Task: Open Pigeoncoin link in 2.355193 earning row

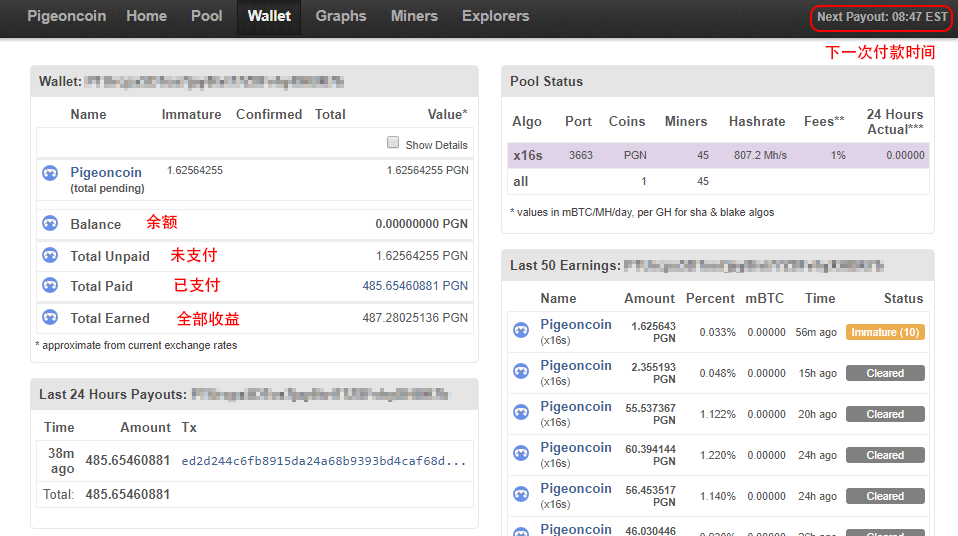Action: (576, 365)
